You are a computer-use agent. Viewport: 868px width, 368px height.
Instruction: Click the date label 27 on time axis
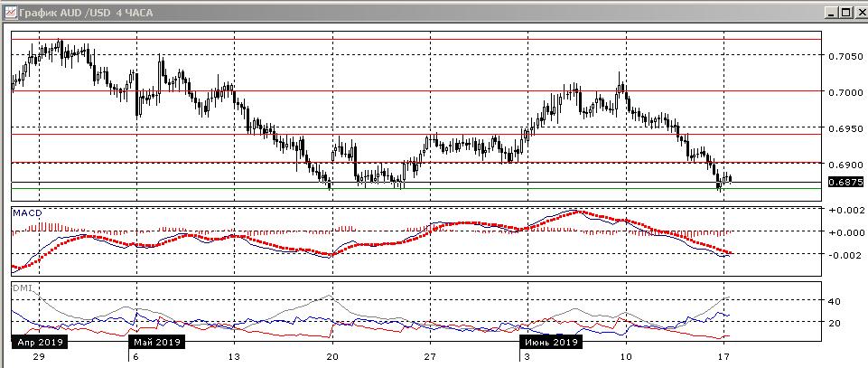point(430,356)
